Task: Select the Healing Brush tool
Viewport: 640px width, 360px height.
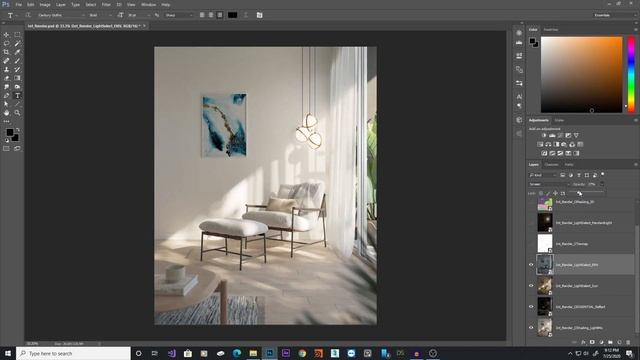Action: (6, 61)
